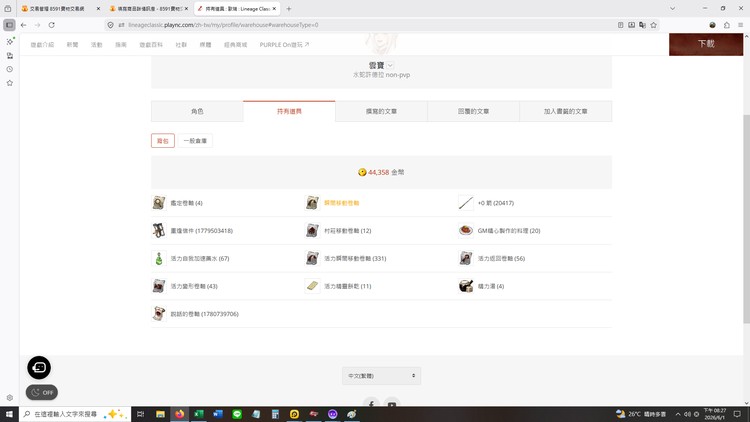Click the magnifier scroll icon with count (4)
This screenshot has height=422, width=750.
click(159, 203)
